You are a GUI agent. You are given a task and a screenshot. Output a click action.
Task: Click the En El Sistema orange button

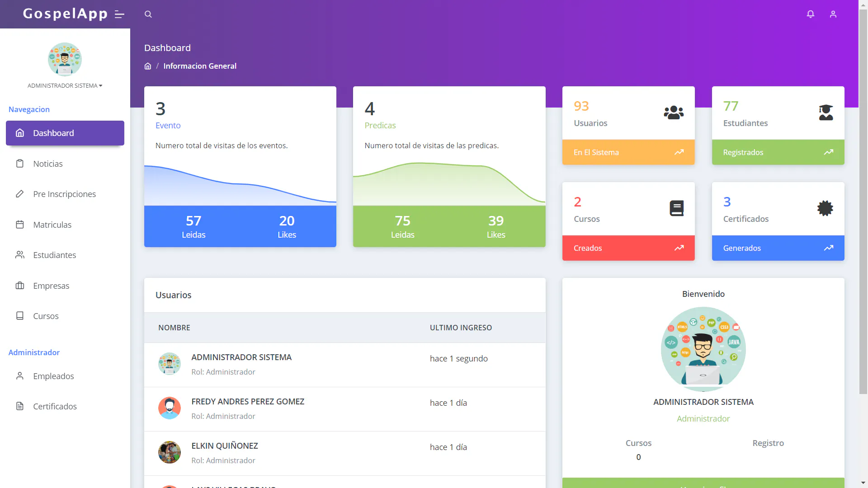tap(628, 152)
